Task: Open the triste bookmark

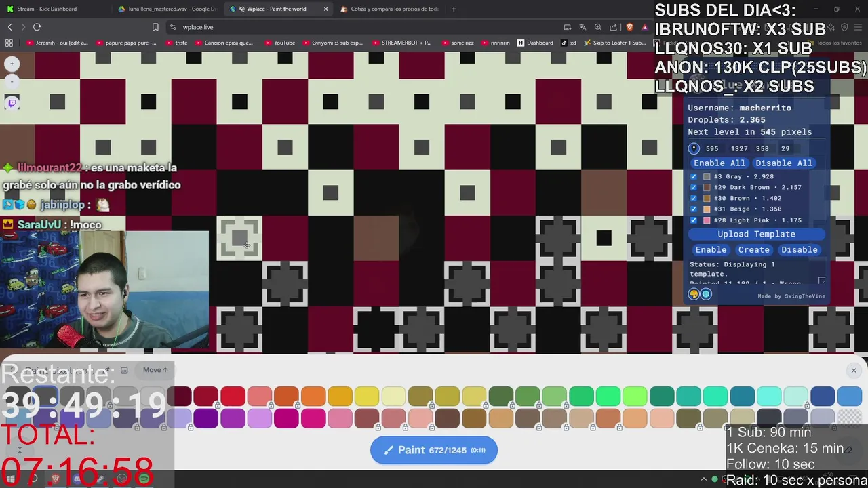Action: click(176, 43)
